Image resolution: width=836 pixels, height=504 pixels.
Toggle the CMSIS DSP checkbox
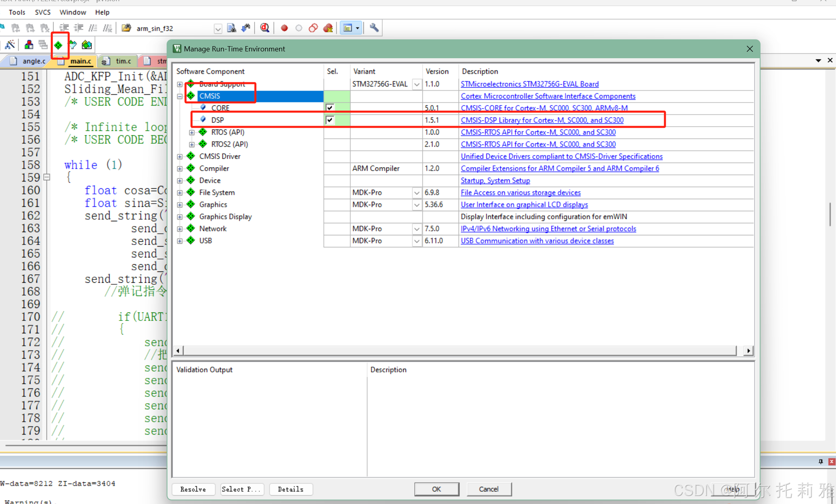point(330,120)
